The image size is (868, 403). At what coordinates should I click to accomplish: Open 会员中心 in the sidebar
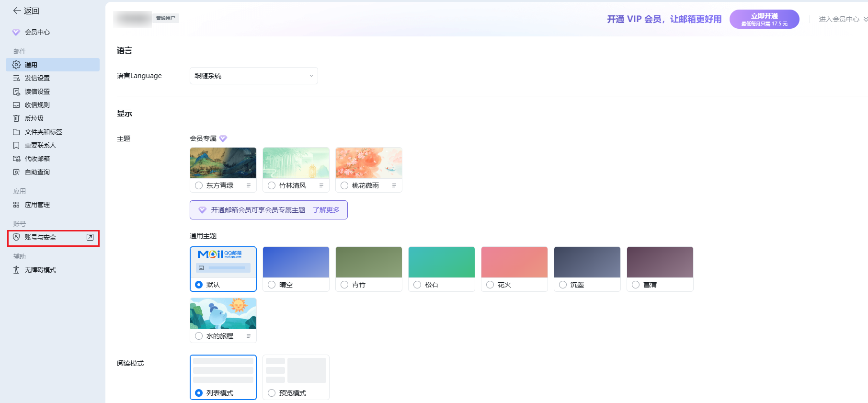tap(53, 32)
